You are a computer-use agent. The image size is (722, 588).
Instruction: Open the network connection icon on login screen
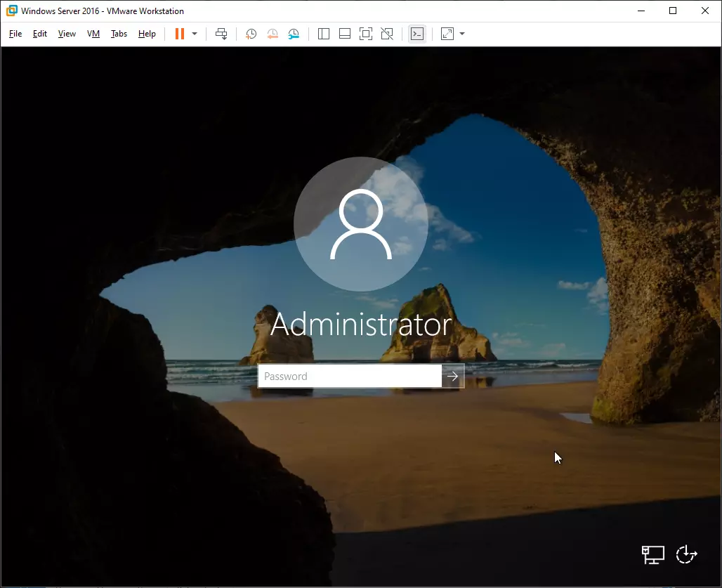653,554
